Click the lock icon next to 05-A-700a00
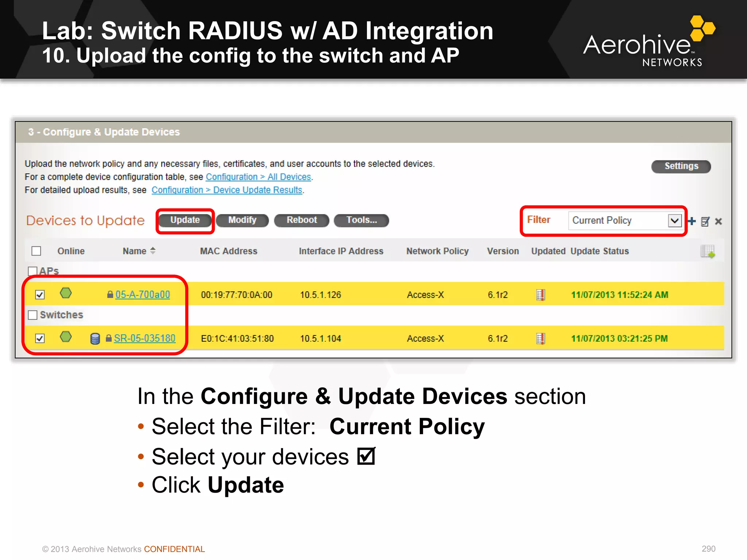747x560 pixels. [x=110, y=294]
